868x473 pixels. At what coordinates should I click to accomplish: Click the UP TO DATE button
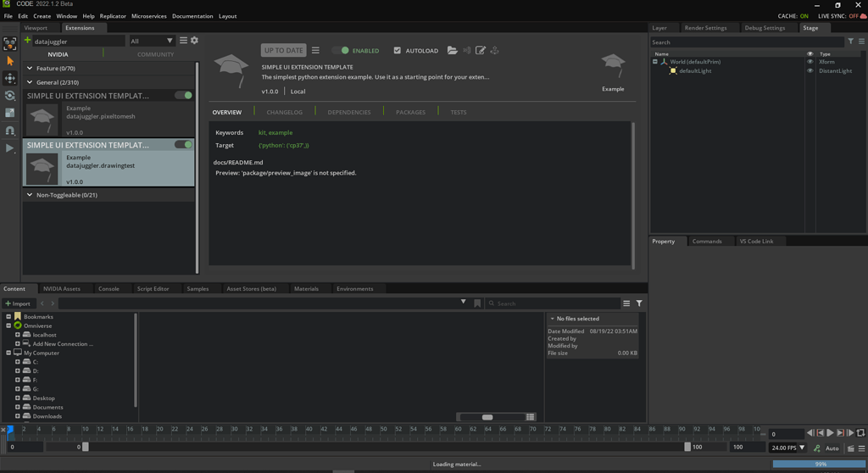(283, 51)
